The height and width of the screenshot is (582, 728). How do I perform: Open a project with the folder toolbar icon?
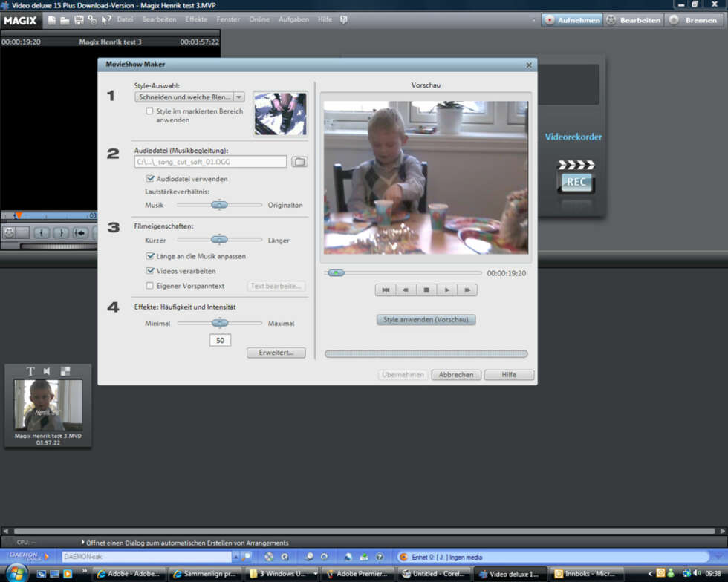(x=65, y=20)
